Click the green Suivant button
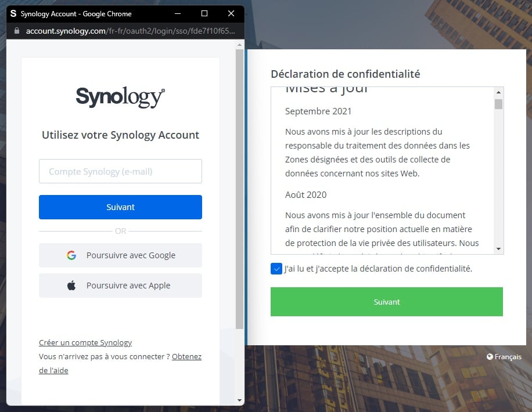Viewport: 532px width, 412px height. (x=386, y=301)
